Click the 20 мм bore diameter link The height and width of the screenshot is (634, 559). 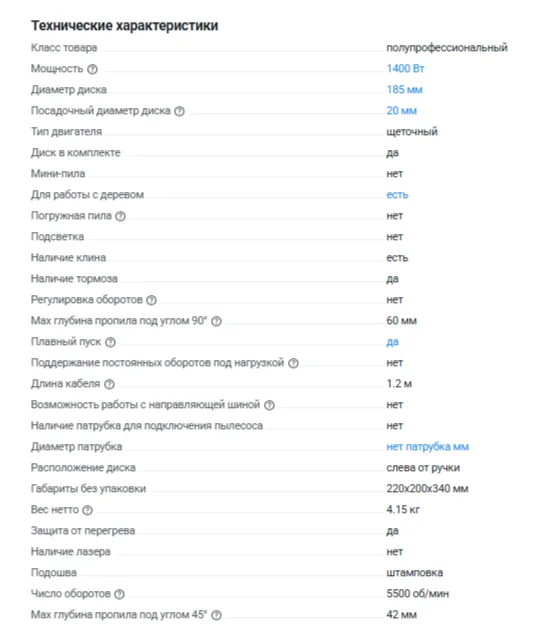[401, 111]
